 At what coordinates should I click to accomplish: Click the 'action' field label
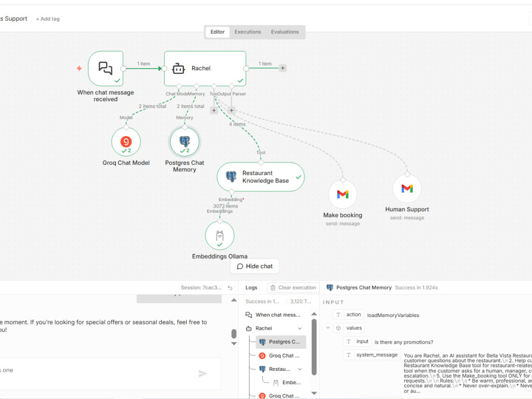(353, 314)
